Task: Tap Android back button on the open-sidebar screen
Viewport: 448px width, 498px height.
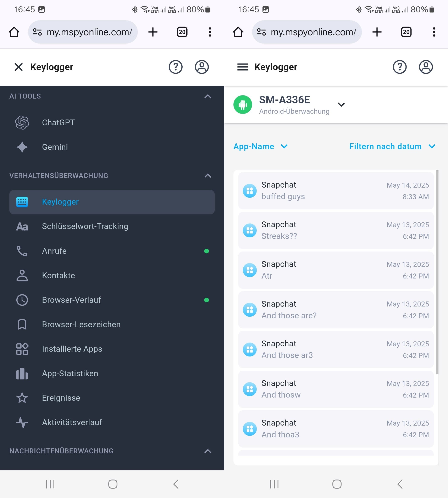Action: 176,484
